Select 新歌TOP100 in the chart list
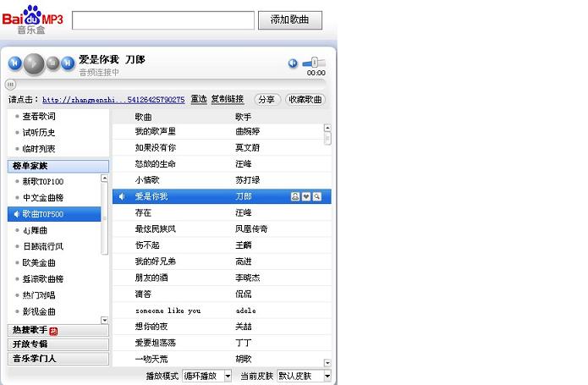Image resolution: width=588 pixels, height=385 pixels. coord(43,182)
